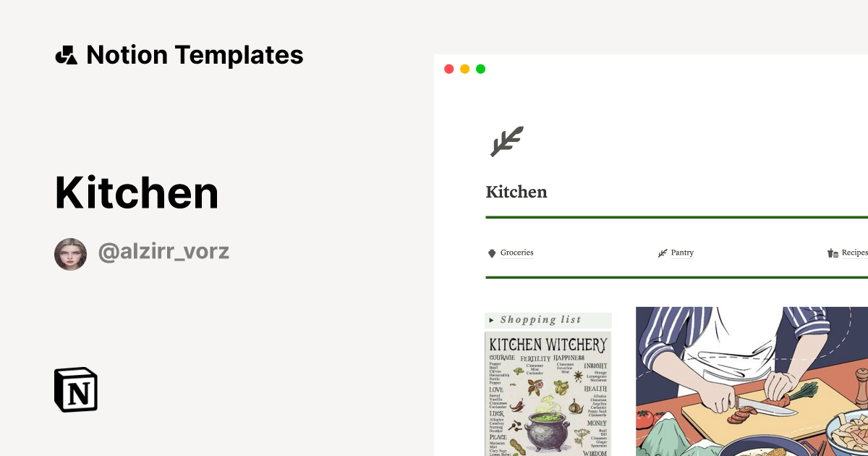Click the Notion Templates logo icon
This screenshot has width=868, height=456.
pos(66,54)
